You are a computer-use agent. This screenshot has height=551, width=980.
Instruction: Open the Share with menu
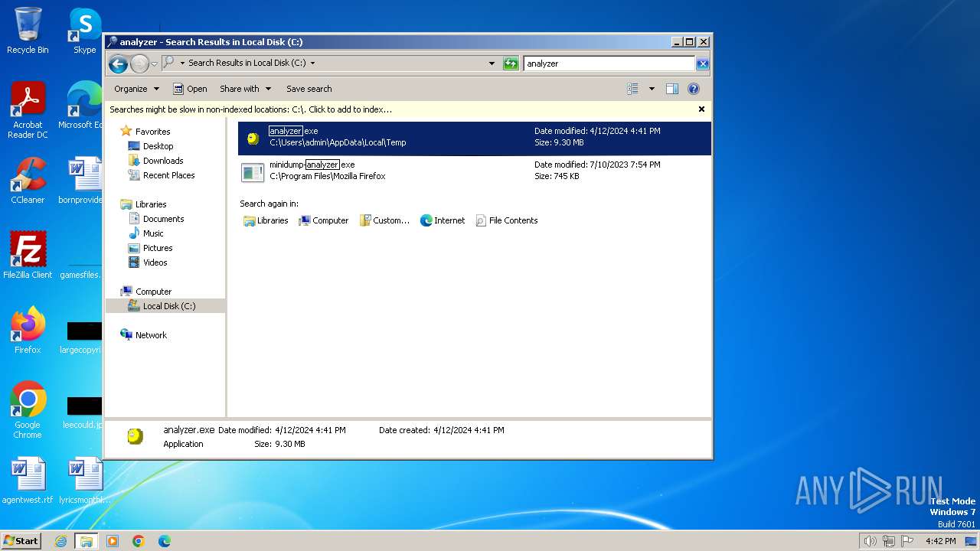click(245, 89)
